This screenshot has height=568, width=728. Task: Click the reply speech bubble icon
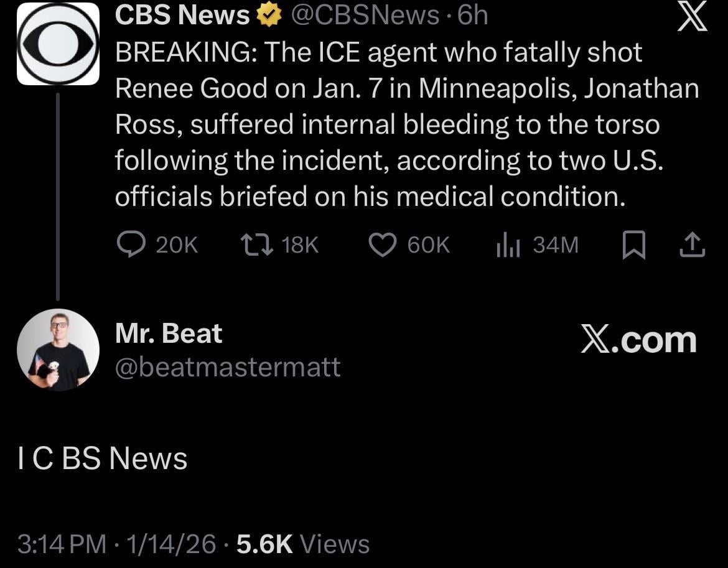tap(131, 246)
